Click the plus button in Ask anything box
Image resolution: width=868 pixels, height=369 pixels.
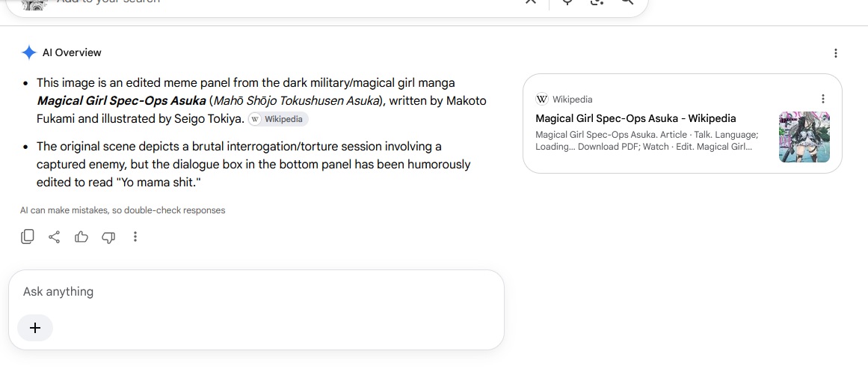coord(35,328)
